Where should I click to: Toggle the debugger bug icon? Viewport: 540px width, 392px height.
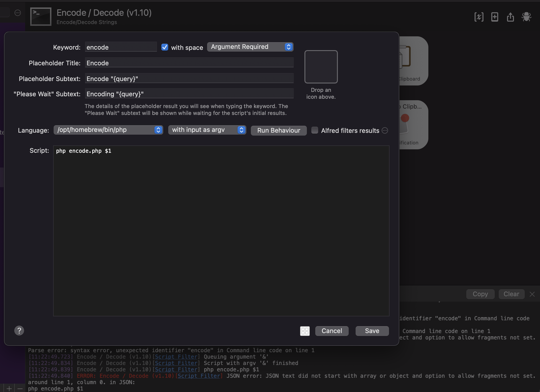pyautogui.click(x=526, y=17)
